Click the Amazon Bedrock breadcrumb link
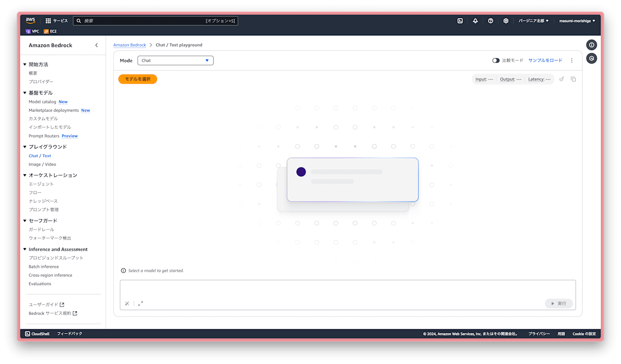621x364 pixels. 129,45
